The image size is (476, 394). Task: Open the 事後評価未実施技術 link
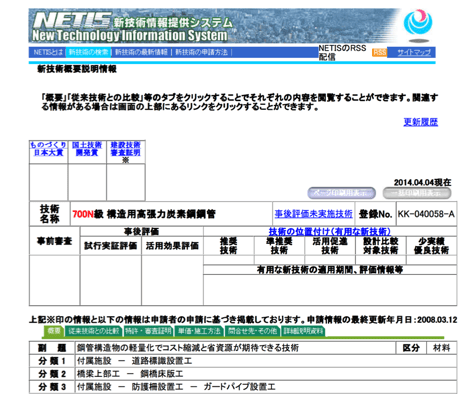314,214
